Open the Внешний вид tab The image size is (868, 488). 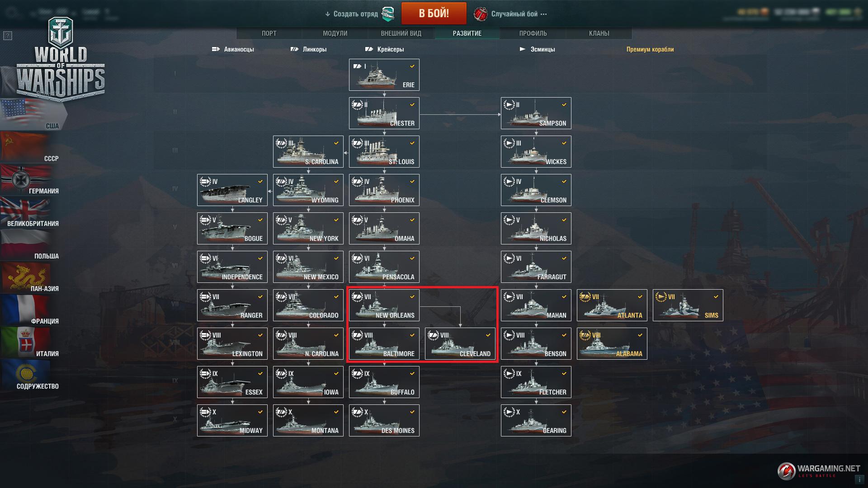point(401,33)
